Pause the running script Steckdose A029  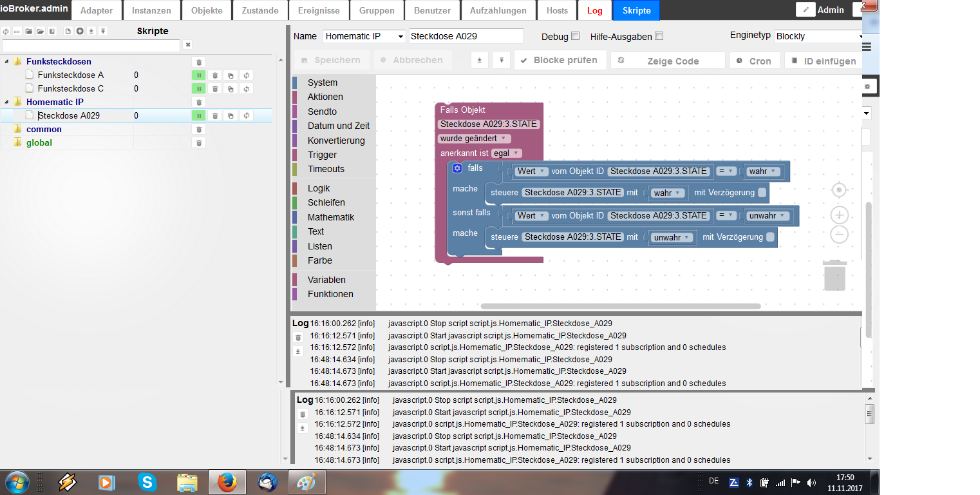[x=199, y=116]
